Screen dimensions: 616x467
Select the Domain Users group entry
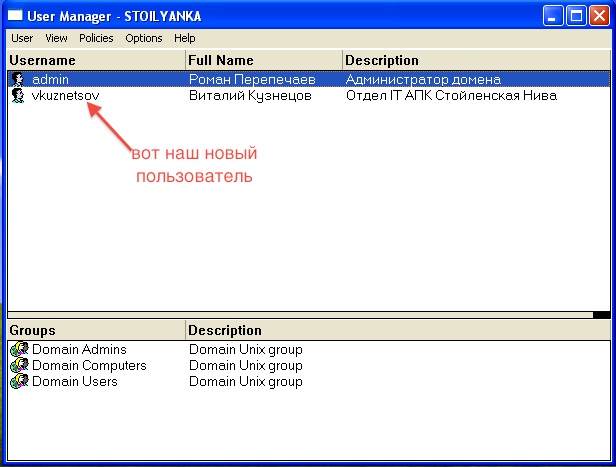pos(74,382)
